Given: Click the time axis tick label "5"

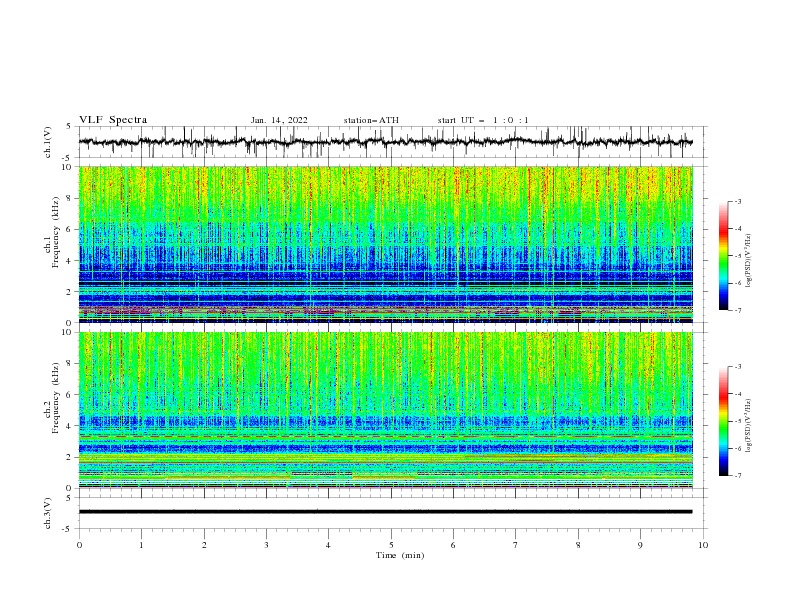Looking at the screenshot, I should [x=391, y=545].
